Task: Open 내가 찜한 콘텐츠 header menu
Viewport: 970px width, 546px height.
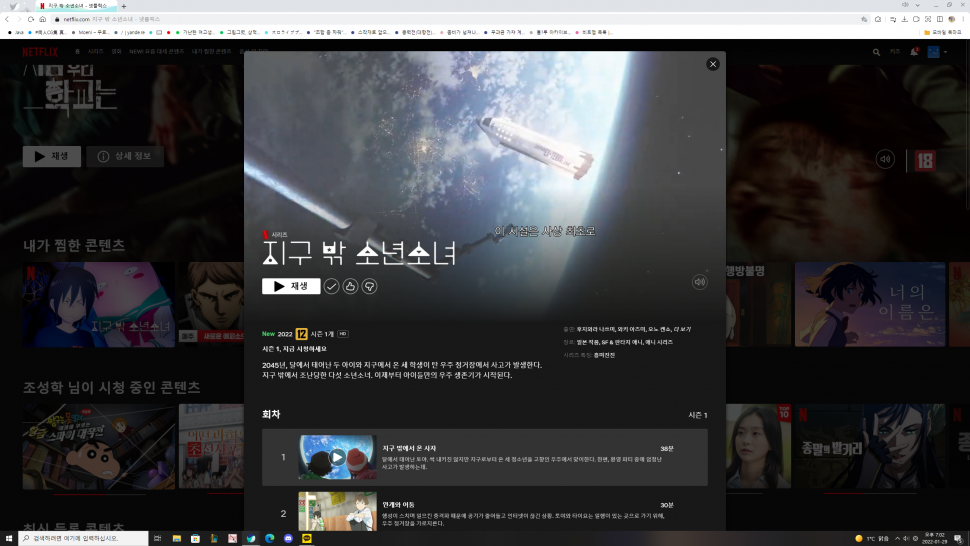Action: (212, 52)
